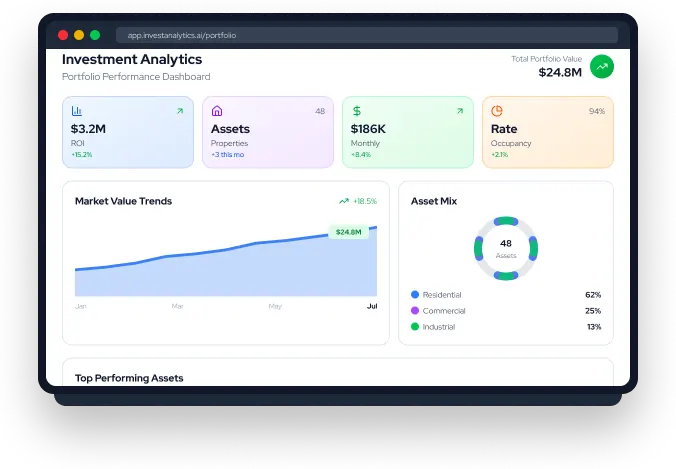The width and height of the screenshot is (676, 469).
Task: Click the Asset Mix title
Action: coord(434,201)
